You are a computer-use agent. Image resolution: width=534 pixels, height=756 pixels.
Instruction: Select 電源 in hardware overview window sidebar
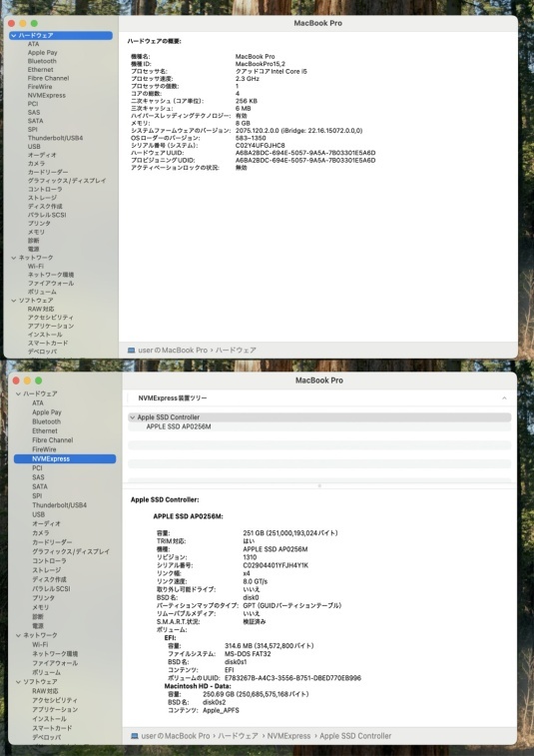(x=33, y=249)
